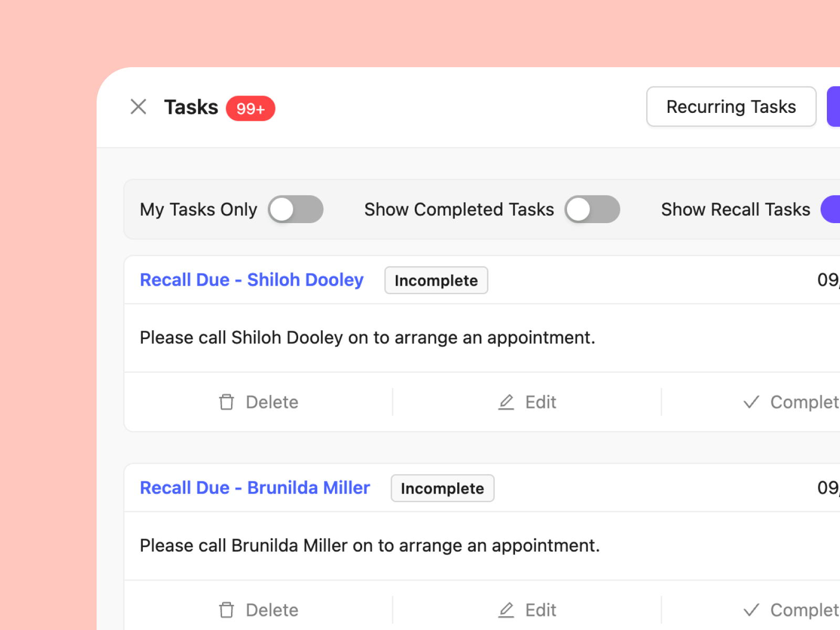
Task: Click checkmark icon in Brunilda Miller task
Action: pyautogui.click(x=752, y=610)
